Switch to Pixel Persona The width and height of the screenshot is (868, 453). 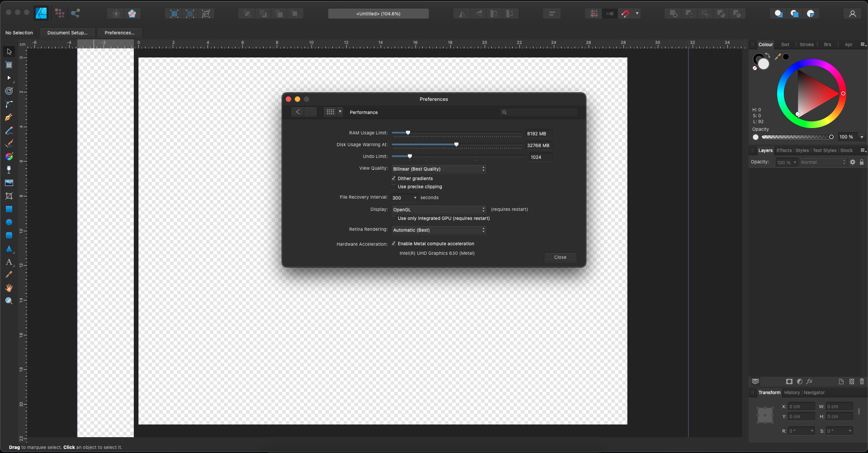tap(59, 13)
